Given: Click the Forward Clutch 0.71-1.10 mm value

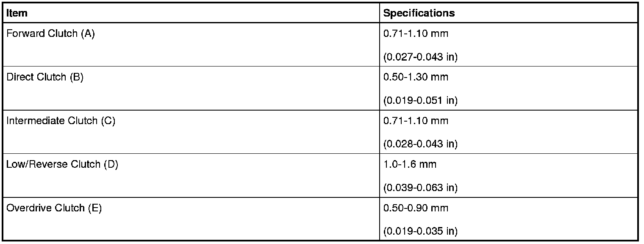Looking at the screenshot, I should pyautogui.click(x=415, y=34).
